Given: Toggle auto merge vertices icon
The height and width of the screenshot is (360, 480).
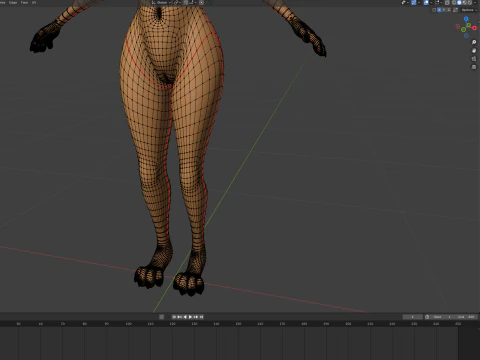Looking at the screenshot, I should 455,10.
